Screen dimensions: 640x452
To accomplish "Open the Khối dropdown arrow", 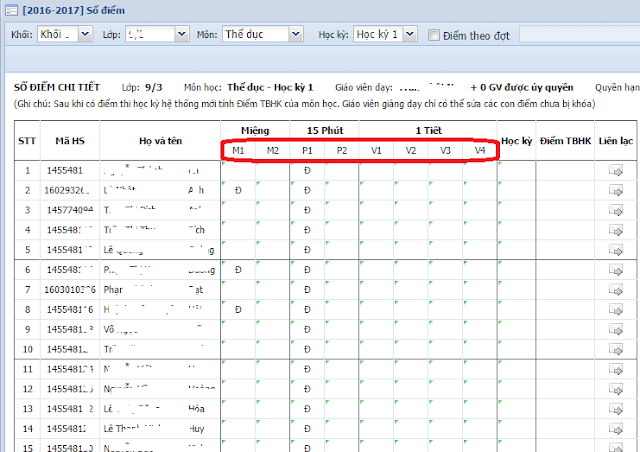I will coord(85,34).
